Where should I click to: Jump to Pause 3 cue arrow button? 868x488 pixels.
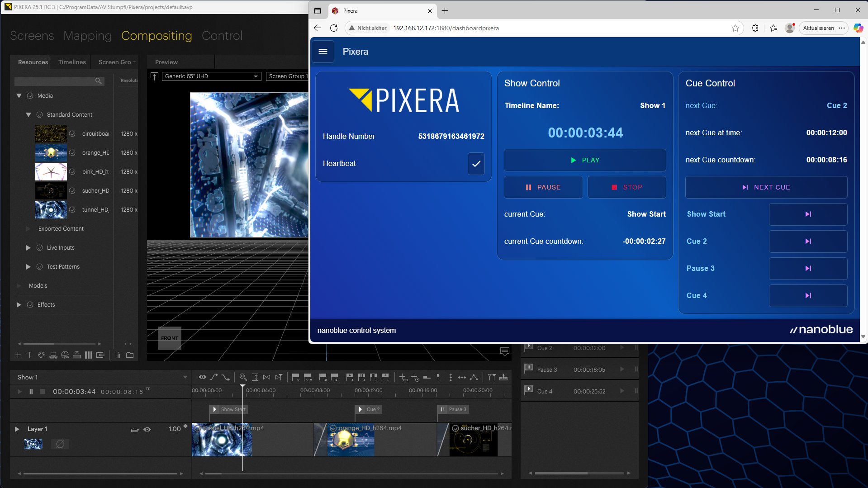808,269
